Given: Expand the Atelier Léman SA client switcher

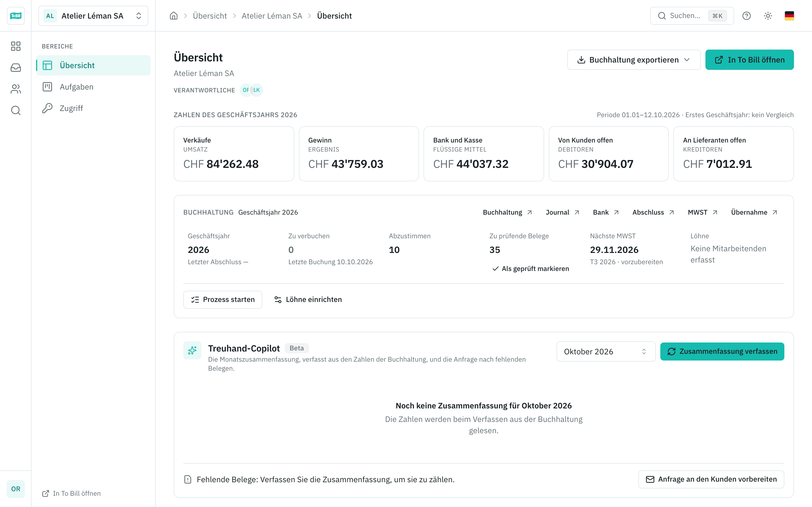Looking at the screenshot, I should (x=93, y=16).
